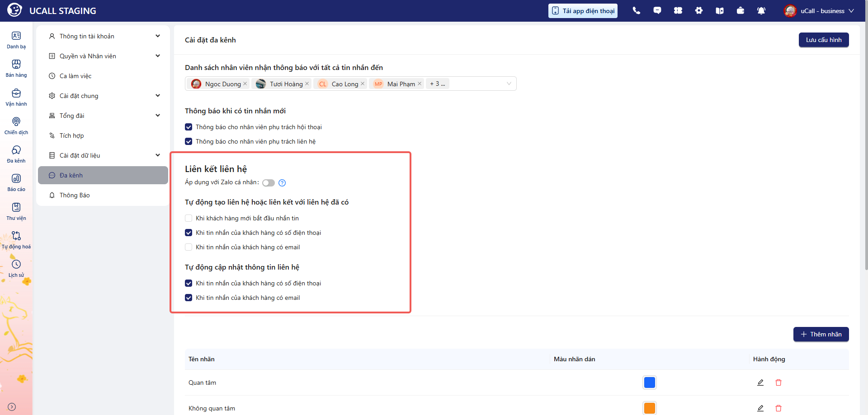Expand Quyền và Nhân viên menu chevron

(x=158, y=56)
